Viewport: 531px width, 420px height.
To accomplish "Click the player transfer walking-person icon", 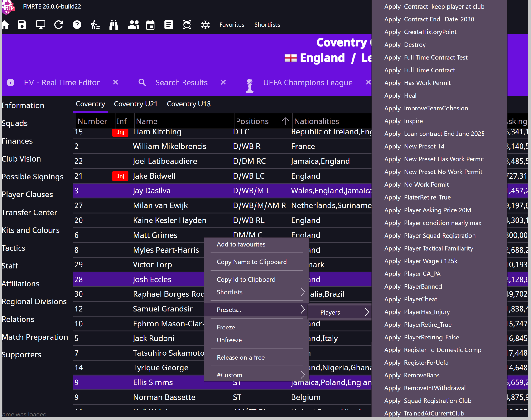I will (x=95, y=25).
